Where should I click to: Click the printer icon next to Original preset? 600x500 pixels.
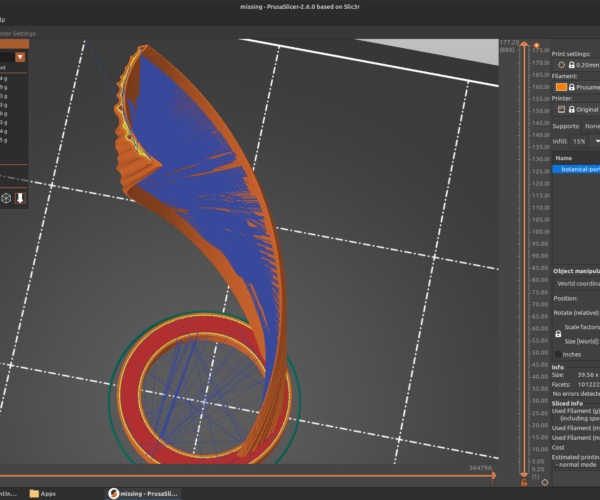pos(561,109)
